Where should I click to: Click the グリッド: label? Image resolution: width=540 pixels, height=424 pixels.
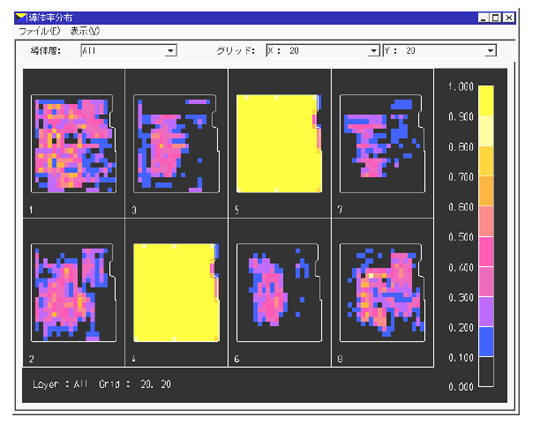tap(236, 51)
